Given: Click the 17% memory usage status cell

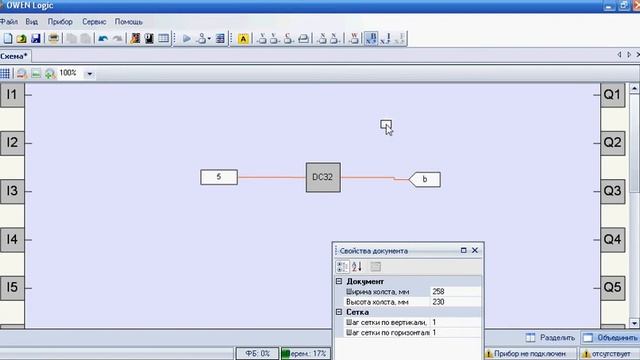Looking at the screenshot, I should 305,353.
